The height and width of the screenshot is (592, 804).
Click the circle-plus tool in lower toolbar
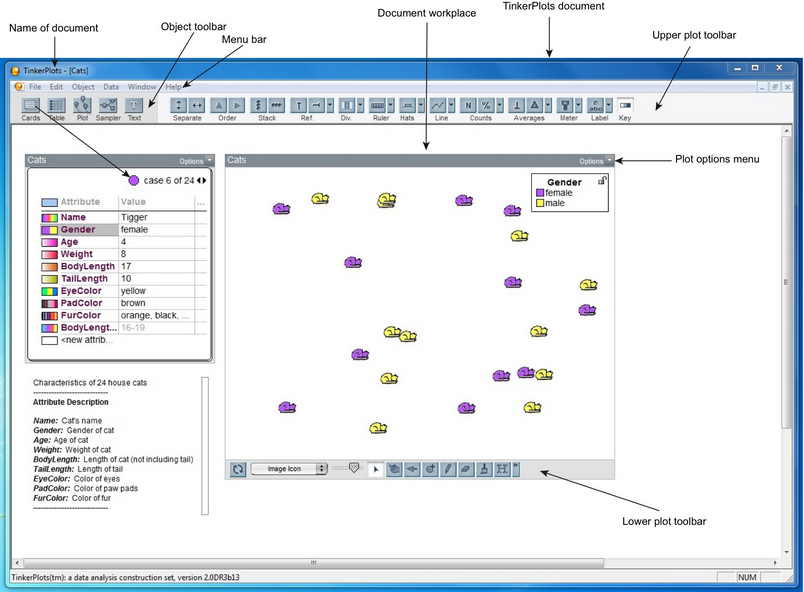tap(430, 469)
